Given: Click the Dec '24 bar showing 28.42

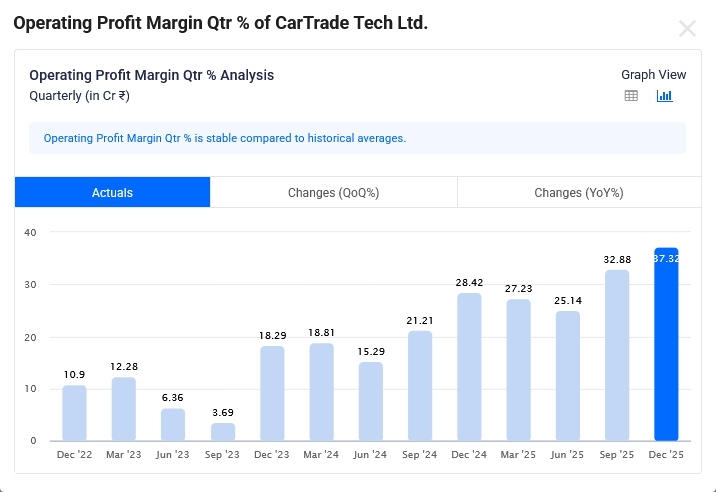Looking at the screenshot, I should (469, 367).
